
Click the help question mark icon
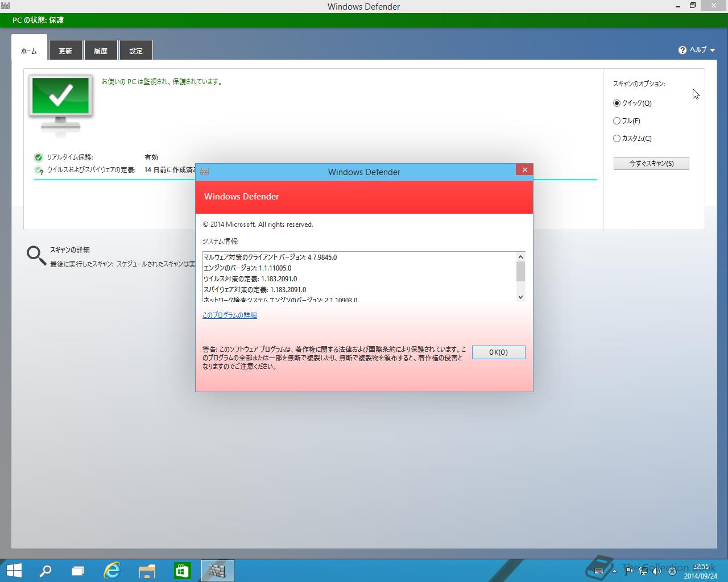pos(682,50)
